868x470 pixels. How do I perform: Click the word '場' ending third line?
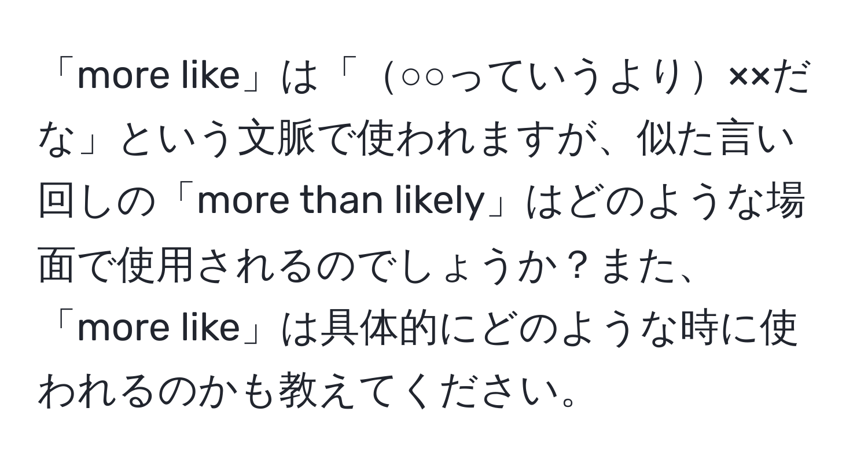pyautogui.click(x=783, y=203)
